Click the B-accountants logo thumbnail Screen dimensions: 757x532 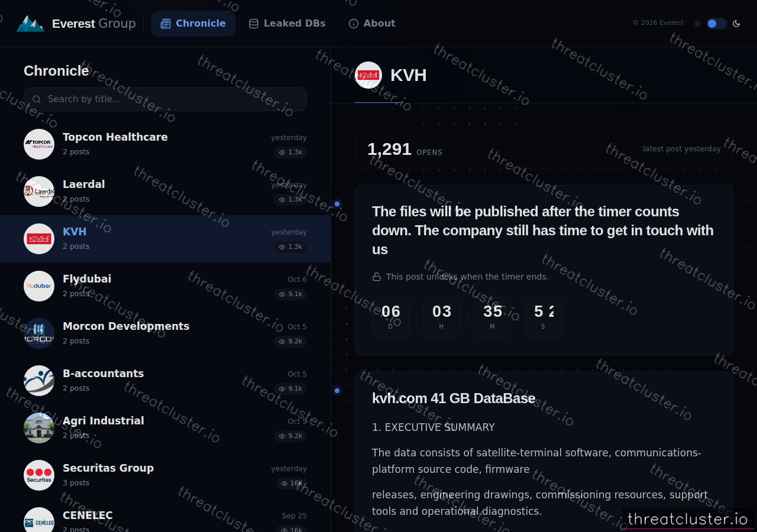[39, 381]
